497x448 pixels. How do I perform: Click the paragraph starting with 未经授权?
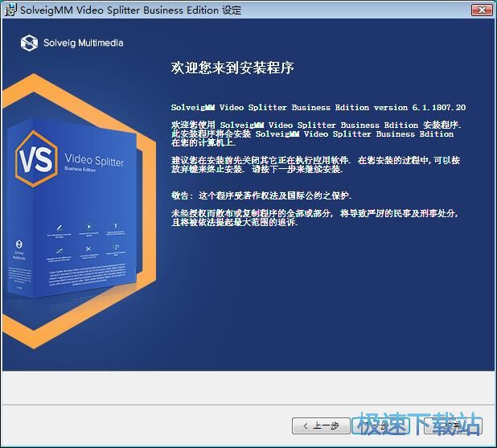click(314, 217)
